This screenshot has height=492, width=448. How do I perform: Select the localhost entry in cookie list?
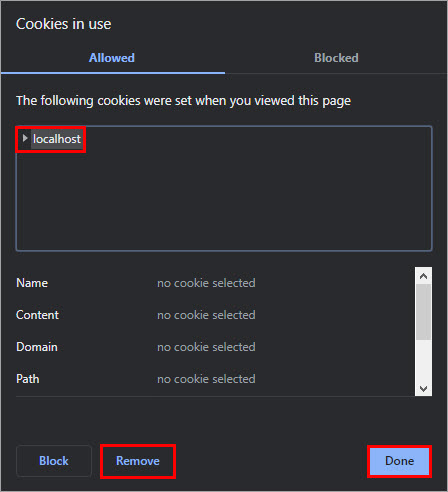(57, 139)
